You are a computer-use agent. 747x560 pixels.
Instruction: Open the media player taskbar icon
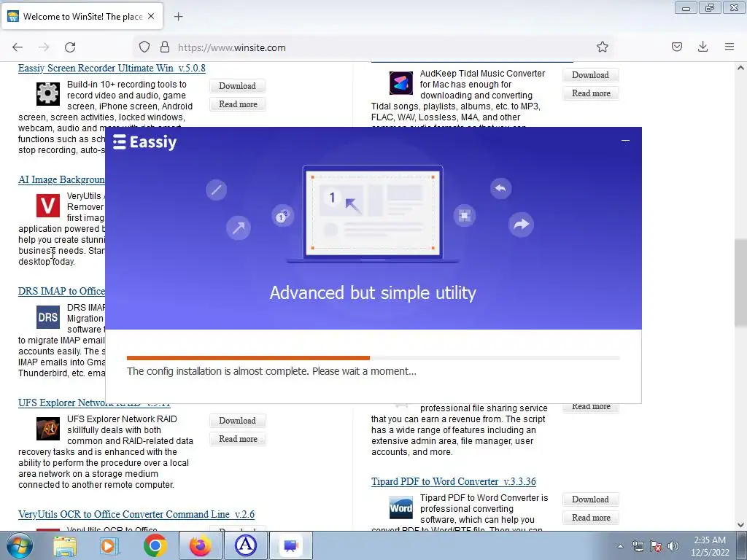[109, 545]
